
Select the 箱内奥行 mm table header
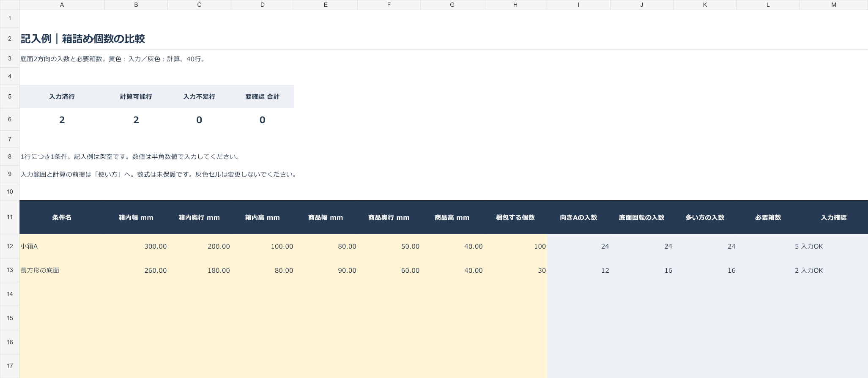click(199, 218)
